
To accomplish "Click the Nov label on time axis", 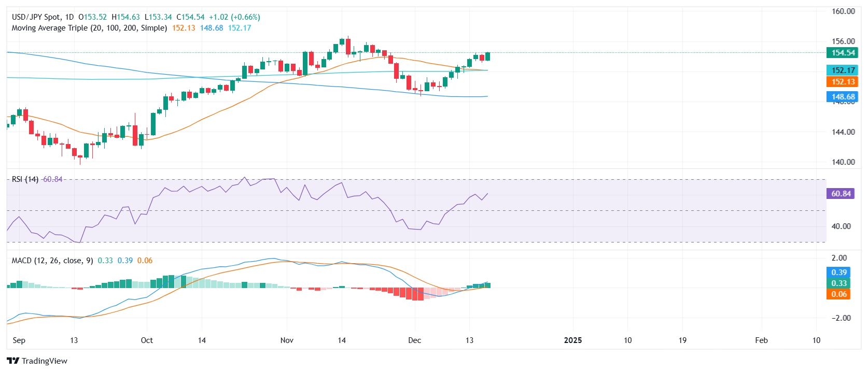I will pos(287,340).
